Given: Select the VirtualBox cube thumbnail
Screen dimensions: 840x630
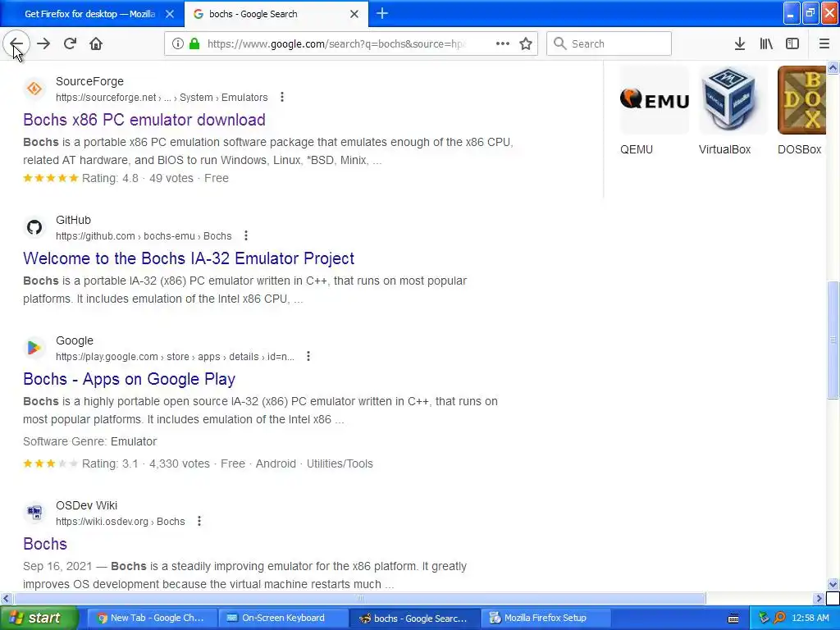Looking at the screenshot, I should pos(733,99).
